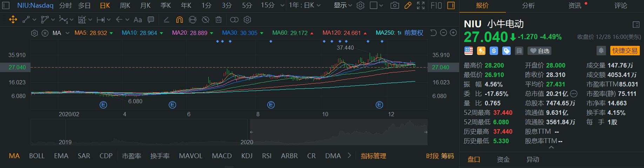Expand the wave line tool dropdown
The height and width of the screenshot is (168, 644).
[71, 20]
